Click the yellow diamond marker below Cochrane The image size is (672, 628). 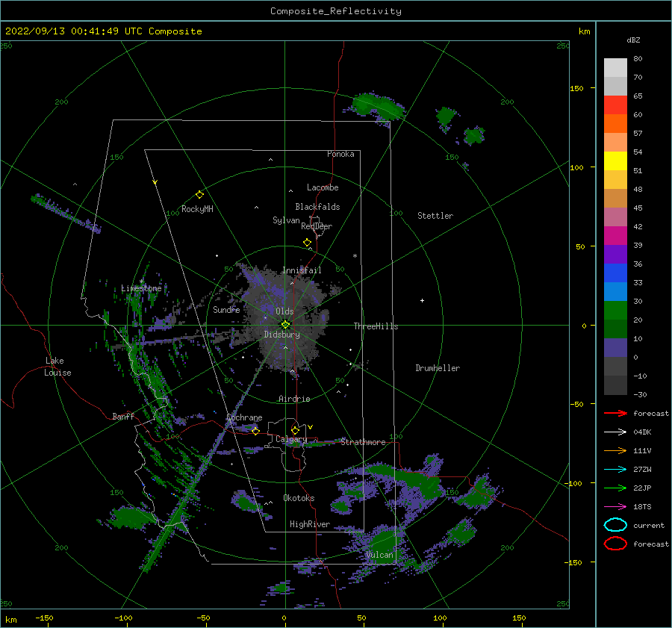click(x=255, y=431)
